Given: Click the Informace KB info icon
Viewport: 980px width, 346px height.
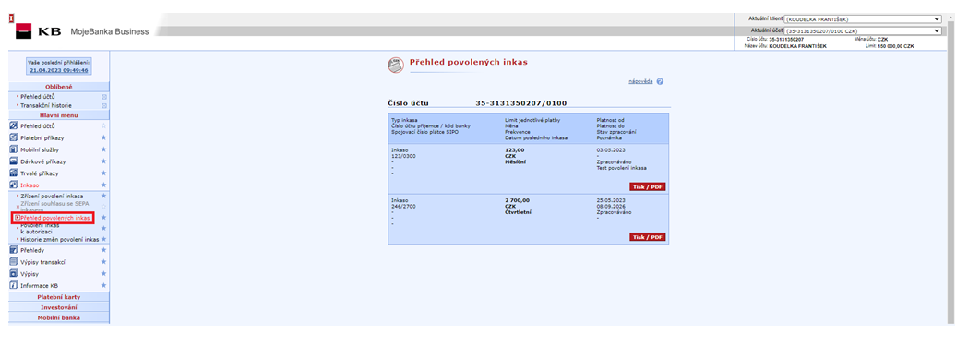Looking at the screenshot, I should point(13,285).
